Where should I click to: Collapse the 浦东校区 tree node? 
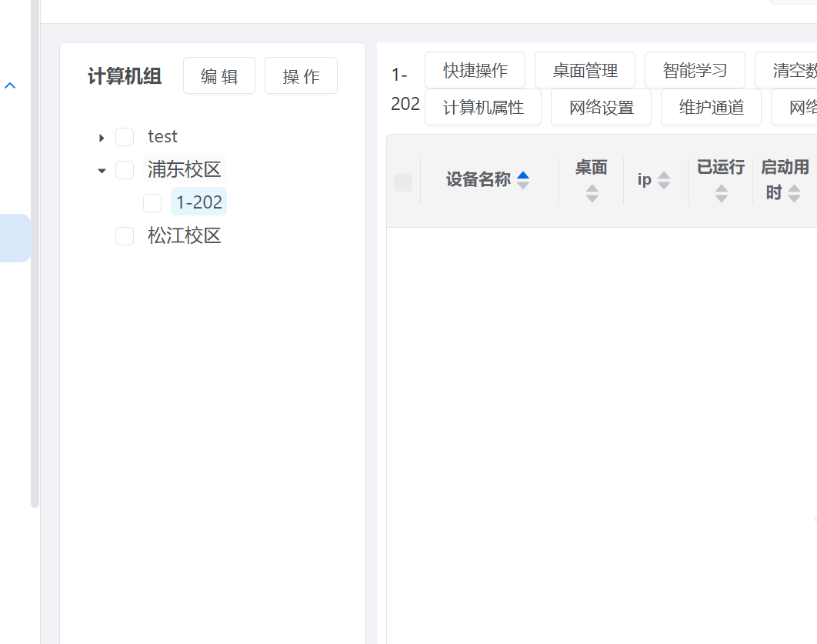click(x=102, y=171)
